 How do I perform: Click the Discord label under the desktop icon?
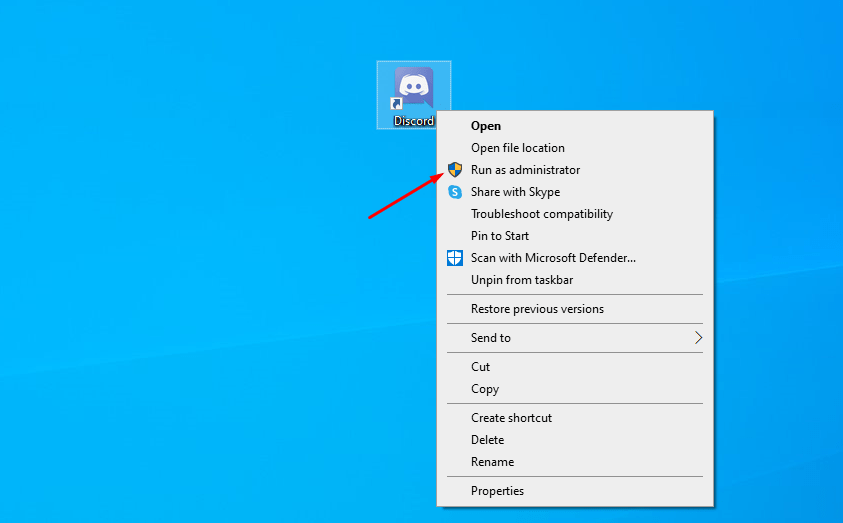tap(414, 121)
